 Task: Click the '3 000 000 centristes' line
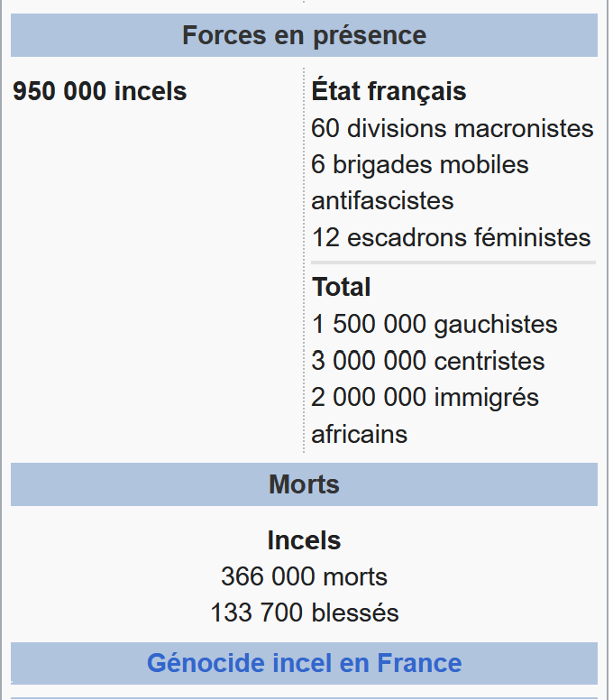(x=428, y=362)
